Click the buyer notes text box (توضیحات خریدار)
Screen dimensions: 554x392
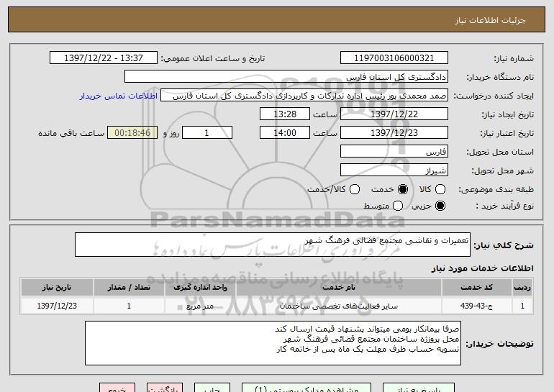click(273, 343)
